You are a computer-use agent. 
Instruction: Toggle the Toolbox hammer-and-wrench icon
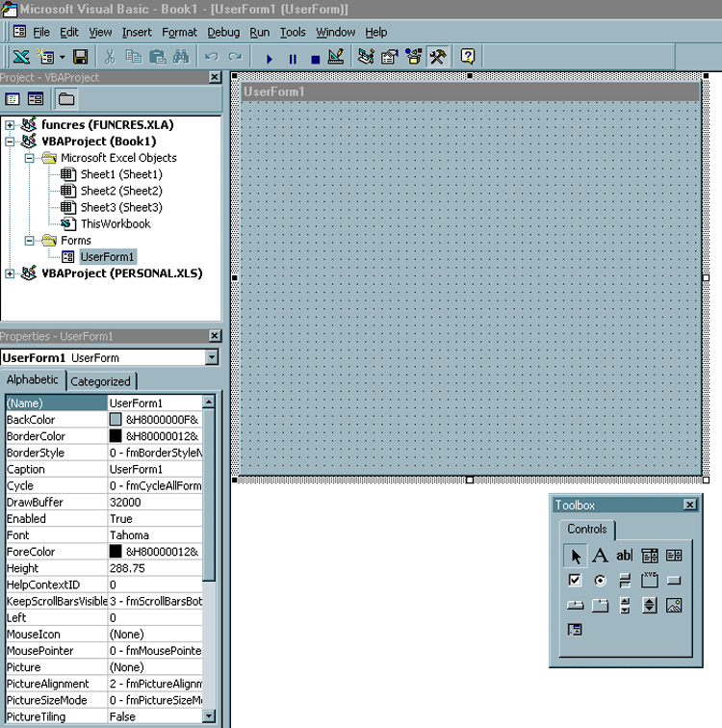(438, 57)
